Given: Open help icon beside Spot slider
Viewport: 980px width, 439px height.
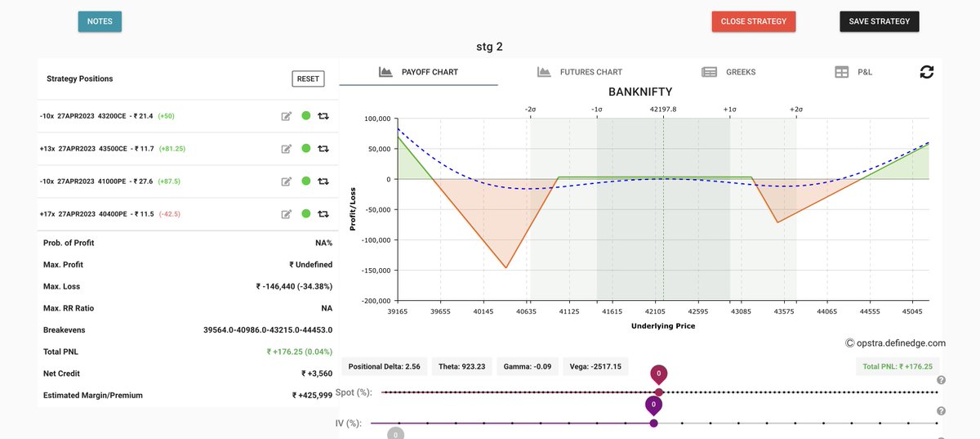Looking at the screenshot, I should point(941,380).
